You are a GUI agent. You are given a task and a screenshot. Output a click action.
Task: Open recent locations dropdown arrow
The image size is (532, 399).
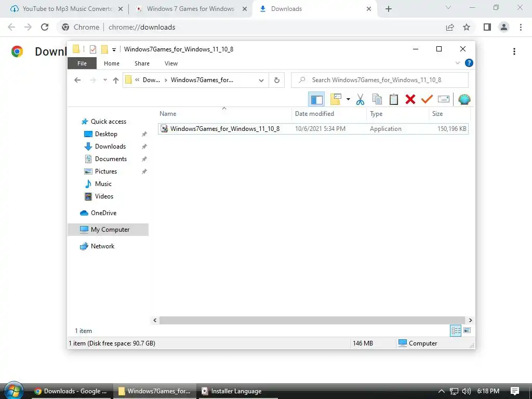pyautogui.click(x=105, y=80)
